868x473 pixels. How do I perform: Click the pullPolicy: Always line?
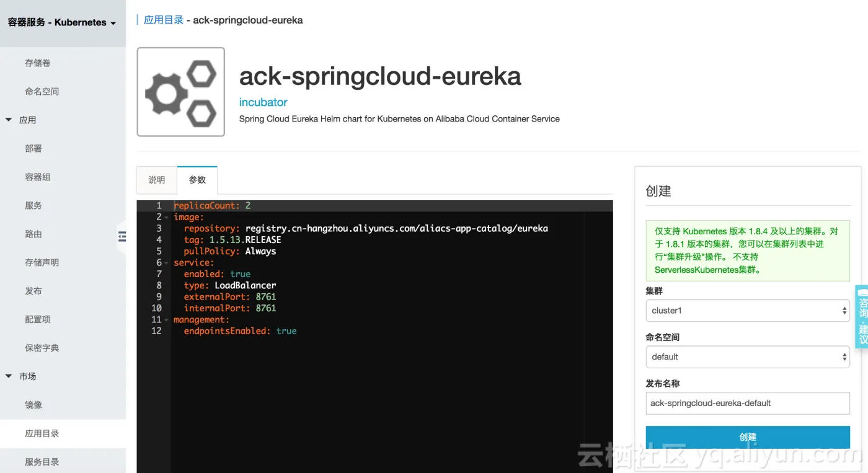230,251
